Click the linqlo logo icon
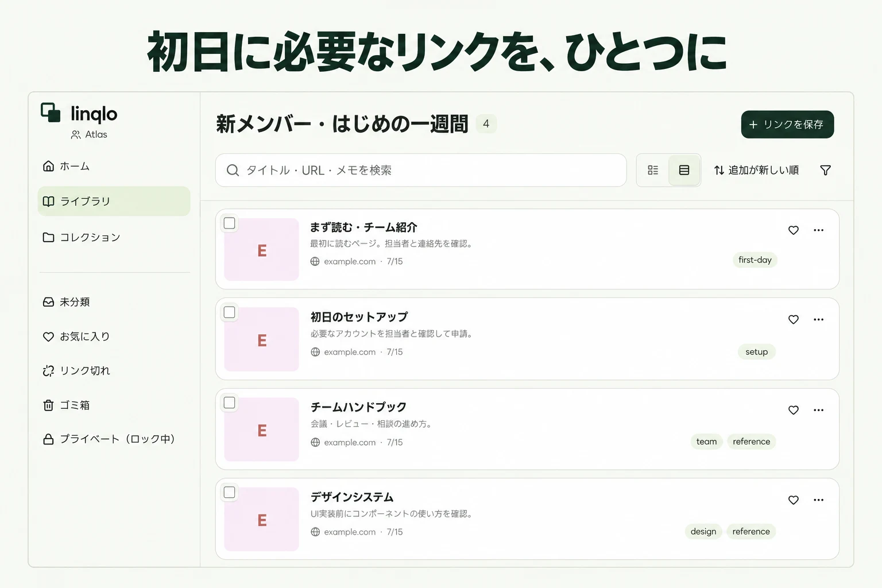The image size is (882, 588). coord(51,113)
